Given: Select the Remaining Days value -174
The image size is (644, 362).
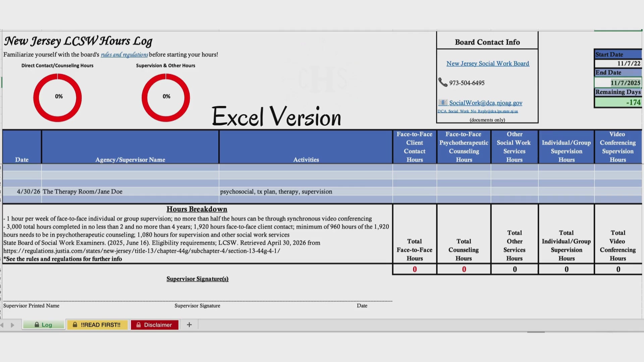Looking at the screenshot, I should [618, 102].
